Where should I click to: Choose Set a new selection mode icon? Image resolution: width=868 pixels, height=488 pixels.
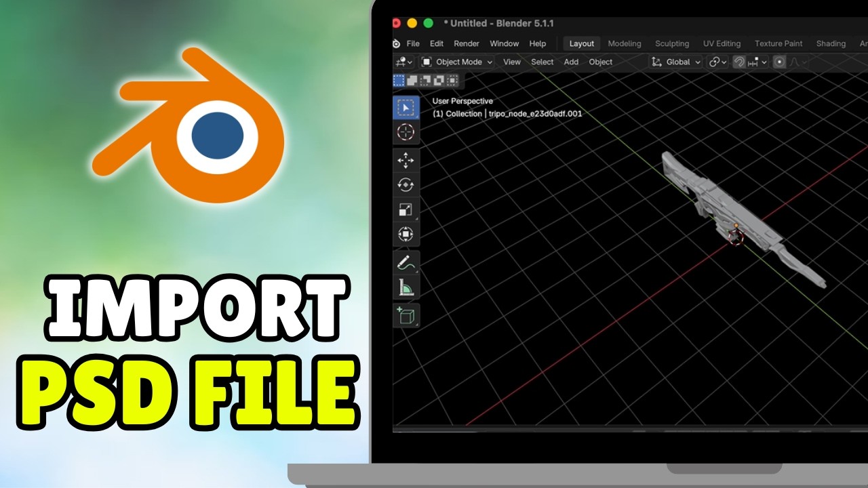(399, 80)
